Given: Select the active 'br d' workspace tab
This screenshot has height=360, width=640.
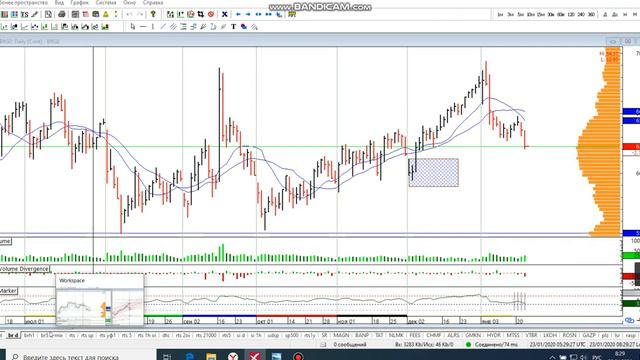Looking at the screenshot, I should pyautogui.click(x=13, y=335).
